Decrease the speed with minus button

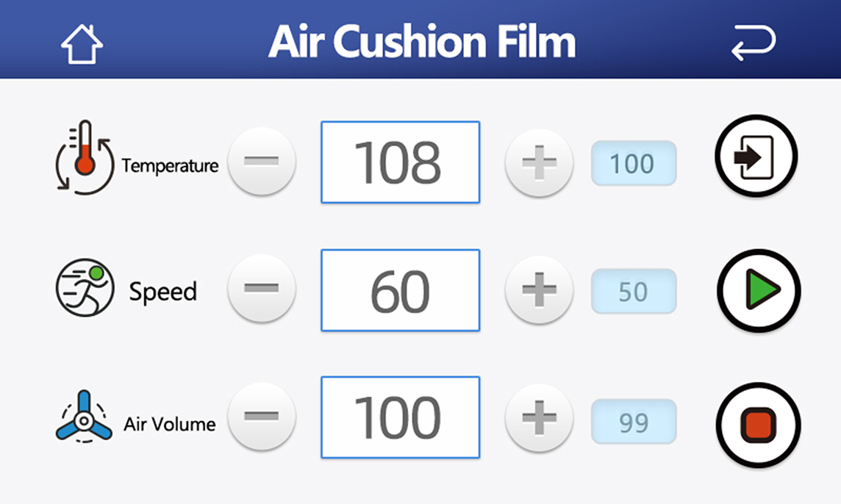261,289
